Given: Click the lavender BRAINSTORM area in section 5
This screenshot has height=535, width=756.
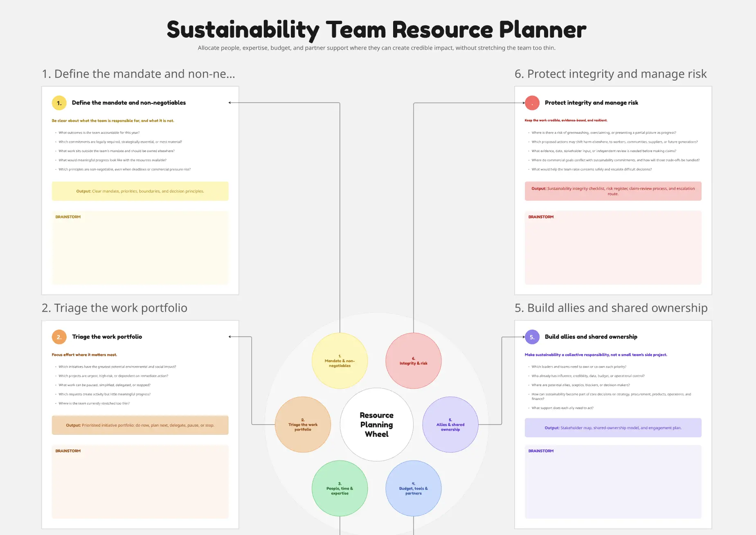Looking at the screenshot, I should [x=613, y=481].
